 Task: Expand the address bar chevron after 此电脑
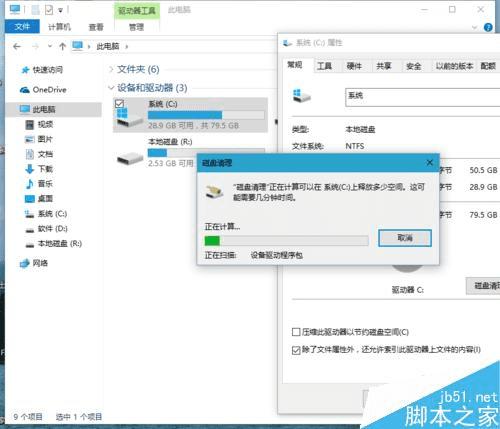pos(127,47)
